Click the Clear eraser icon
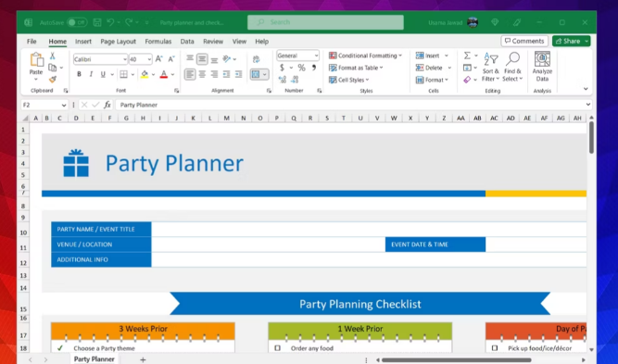 click(467, 80)
